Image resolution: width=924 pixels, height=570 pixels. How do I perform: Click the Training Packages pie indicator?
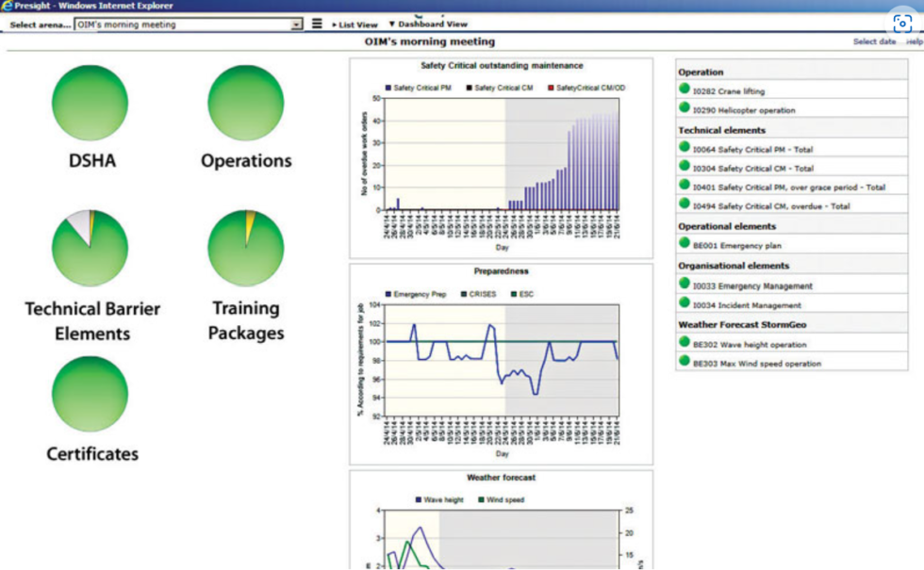click(244, 245)
